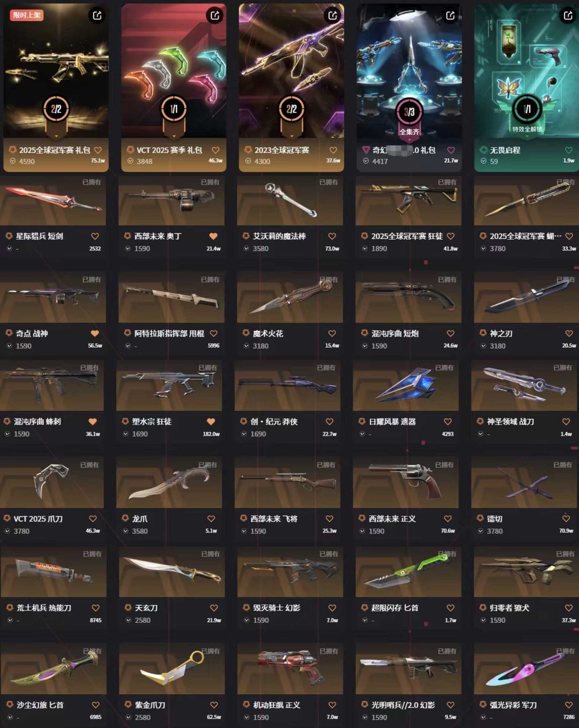Expand price chevron under 星际猎兵 短剑
This screenshot has height=728, width=579.
[9, 248]
